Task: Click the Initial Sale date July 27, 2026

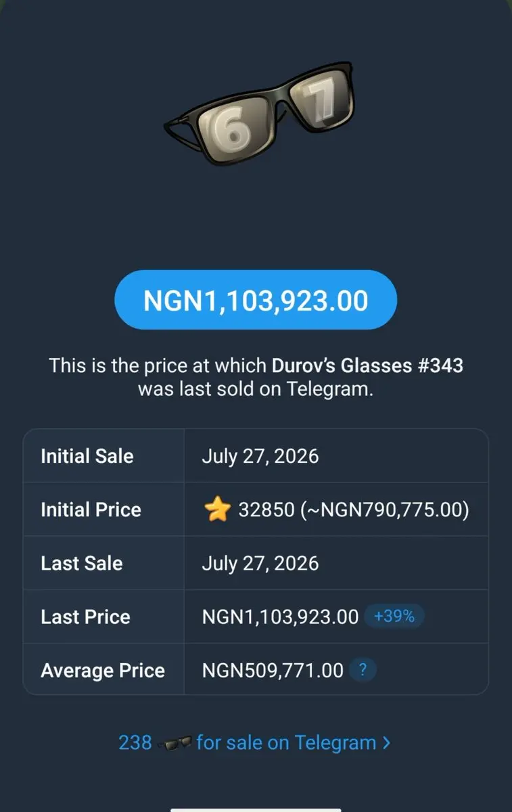Action: pyautogui.click(x=260, y=457)
